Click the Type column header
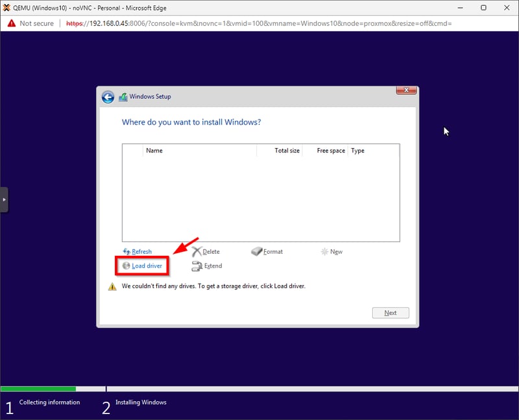 (357, 151)
